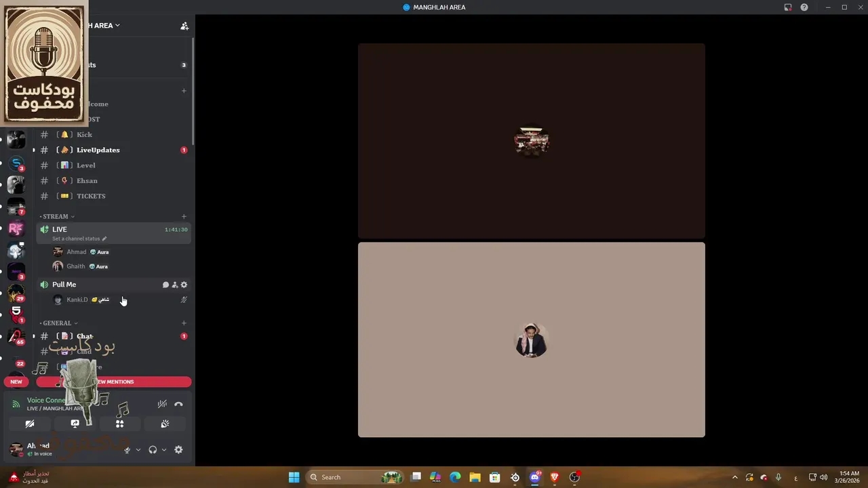Image resolution: width=868 pixels, height=488 pixels.
Task: Open Discord inbox icon in title bar
Action: [x=788, y=7]
